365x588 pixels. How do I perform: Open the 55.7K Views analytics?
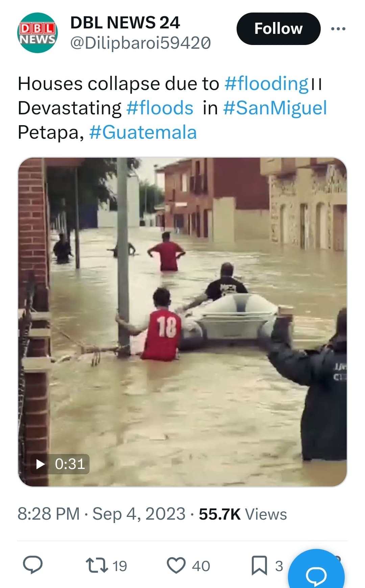(243, 514)
